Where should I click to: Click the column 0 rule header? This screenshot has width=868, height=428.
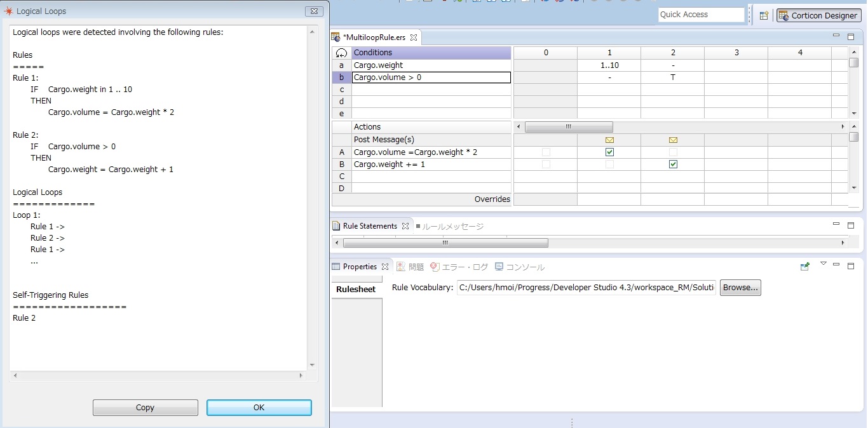click(x=546, y=53)
